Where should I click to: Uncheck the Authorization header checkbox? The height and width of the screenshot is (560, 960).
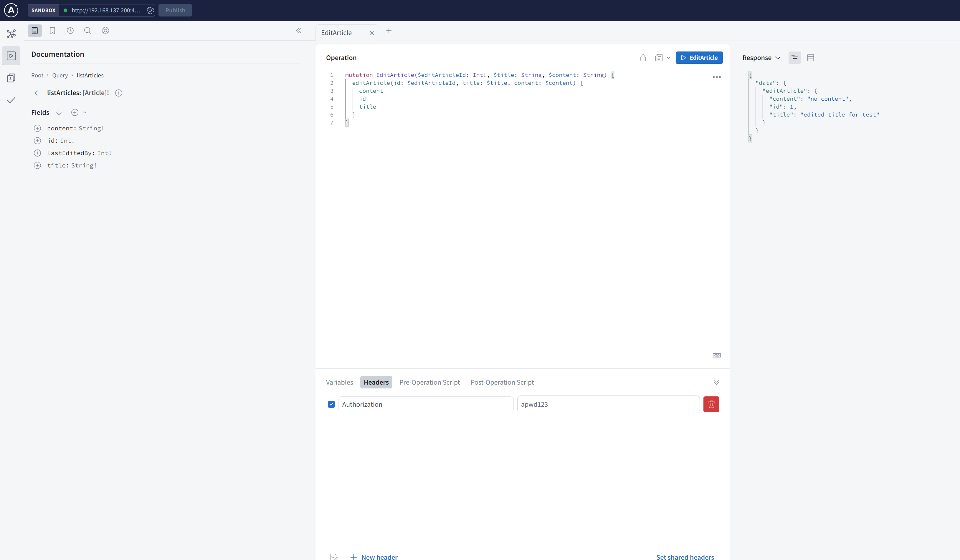click(331, 404)
